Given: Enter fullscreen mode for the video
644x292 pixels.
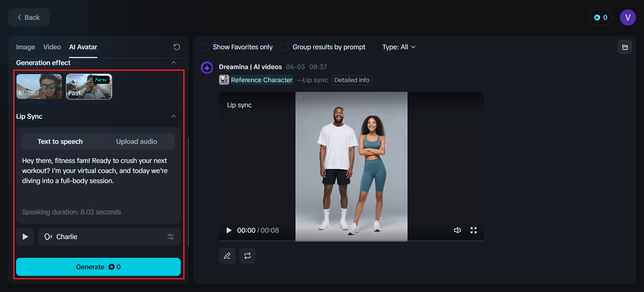Looking at the screenshot, I should (474, 230).
